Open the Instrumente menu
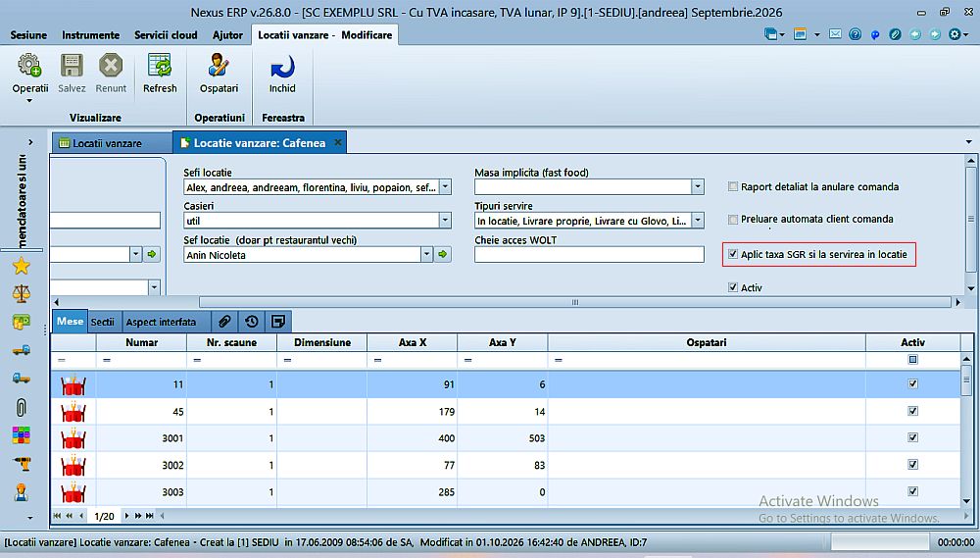Screen dimensions: 980x558 pos(90,35)
